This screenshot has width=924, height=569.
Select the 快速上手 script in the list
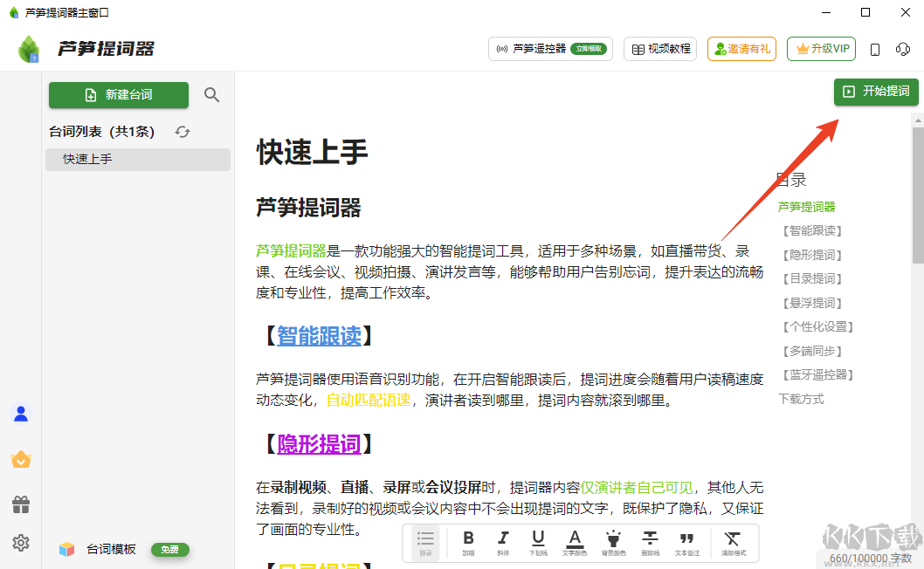click(x=138, y=160)
